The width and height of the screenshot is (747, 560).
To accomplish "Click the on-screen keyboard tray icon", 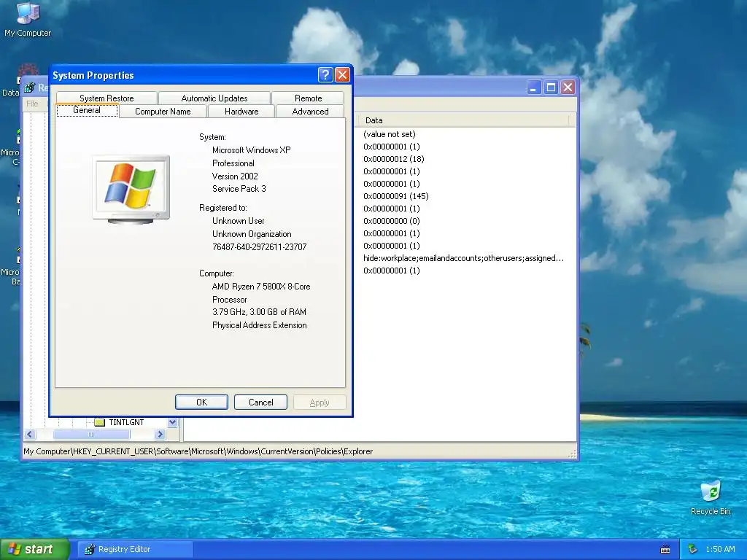I will [x=665, y=550].
